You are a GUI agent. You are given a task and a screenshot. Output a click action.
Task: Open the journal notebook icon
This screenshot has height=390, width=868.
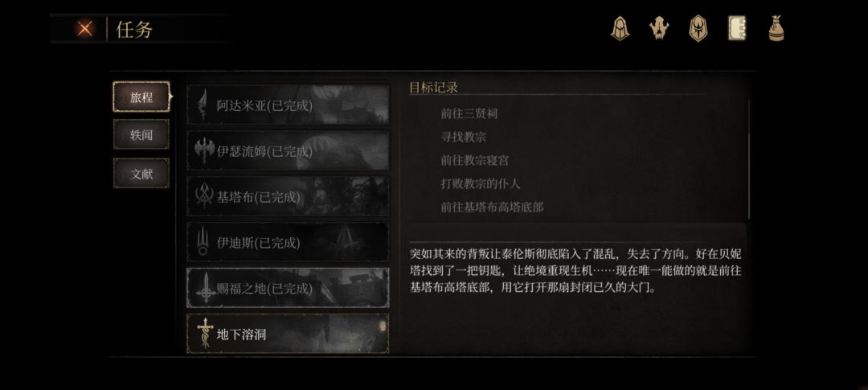point(737,27)
